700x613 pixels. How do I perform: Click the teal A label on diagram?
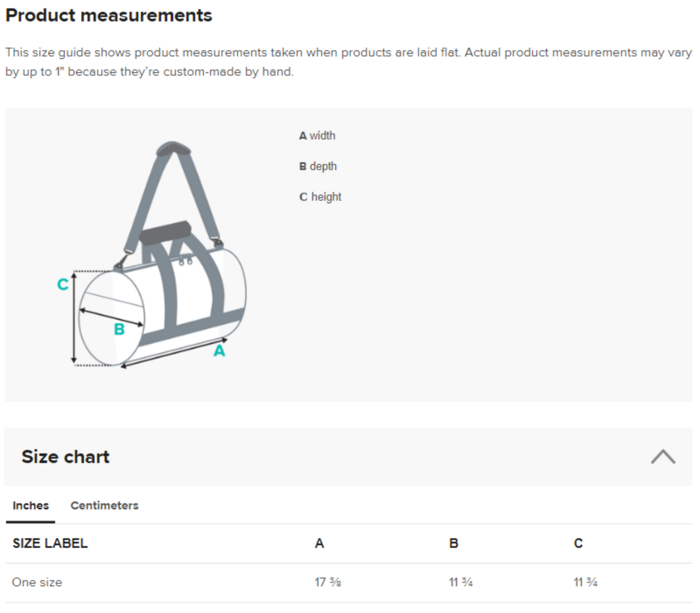point(219,351)
